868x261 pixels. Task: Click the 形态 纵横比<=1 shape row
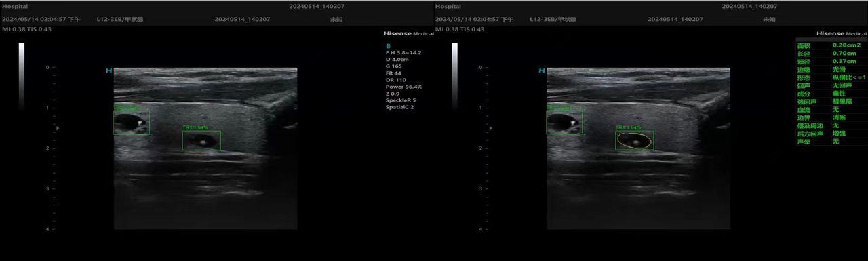pyautogui.click(x=831, y=77)
